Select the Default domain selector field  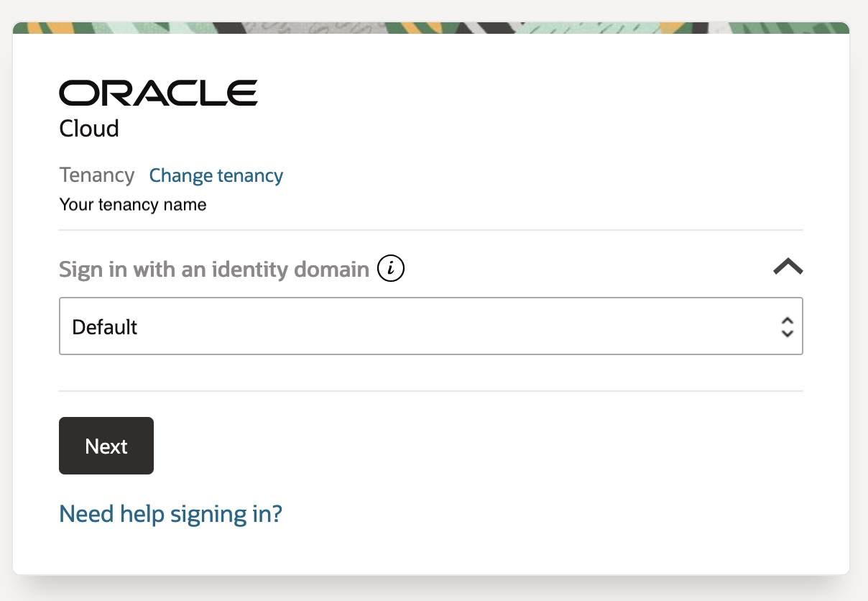[x=431, y=326]
